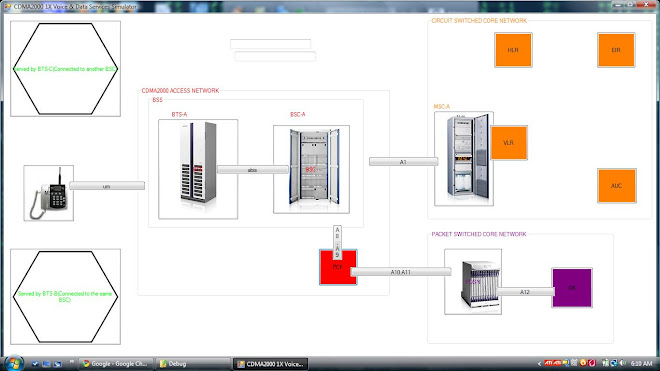Image resolution: width=660 pixels, height=371 pixels.
Task: Click the PACKET SWITCHED CORE NETWORK label
Action: 479,234
